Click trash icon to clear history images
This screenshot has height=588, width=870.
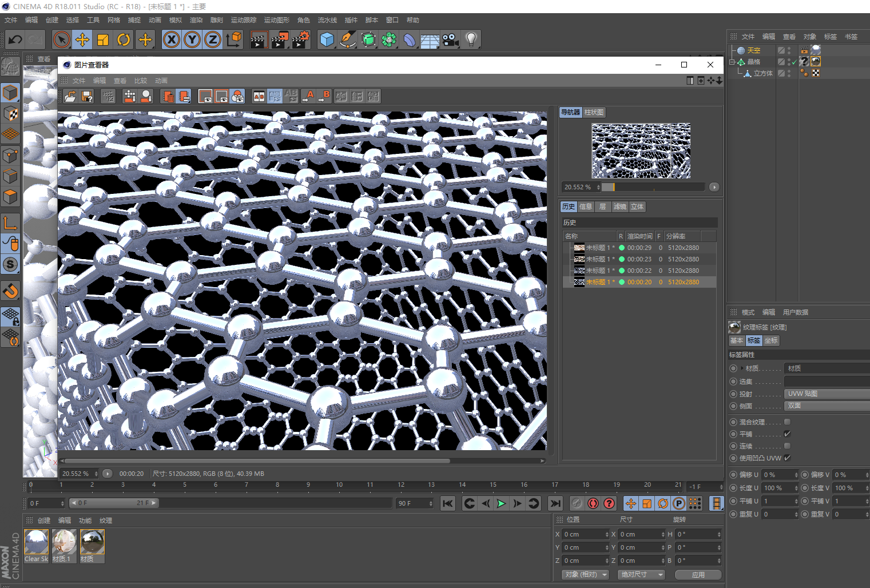168,96
